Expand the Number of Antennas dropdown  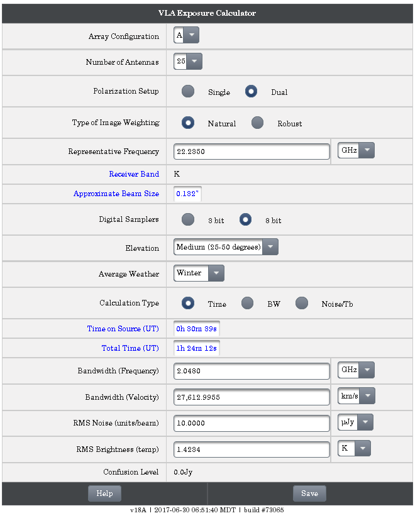(188, 62)
